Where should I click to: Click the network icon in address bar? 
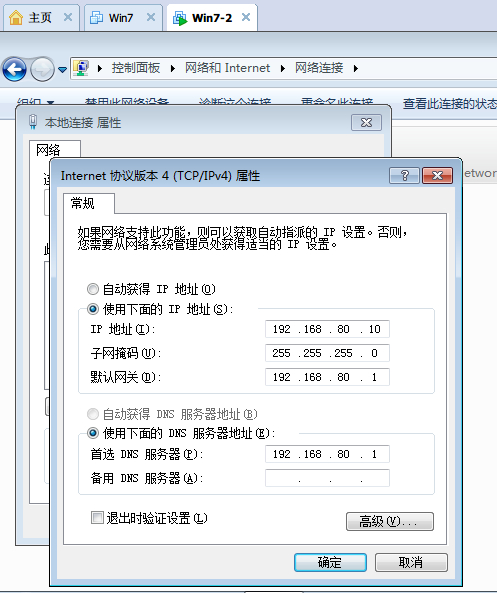[x=81, y=68]
